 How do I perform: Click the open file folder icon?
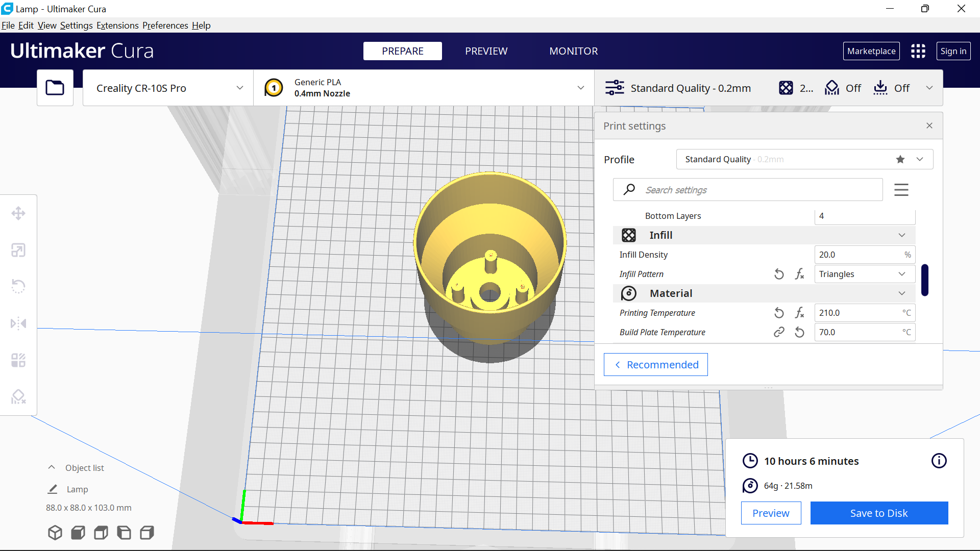click(55, 88)
